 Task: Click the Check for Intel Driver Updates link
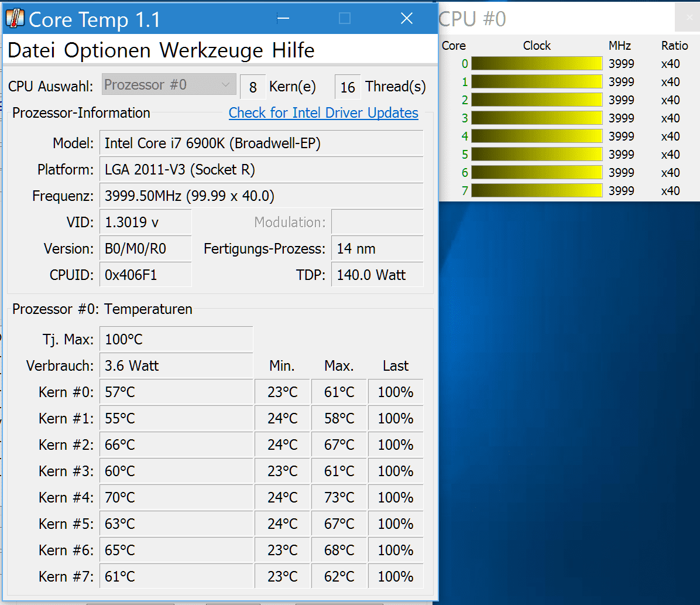[323, 113]
